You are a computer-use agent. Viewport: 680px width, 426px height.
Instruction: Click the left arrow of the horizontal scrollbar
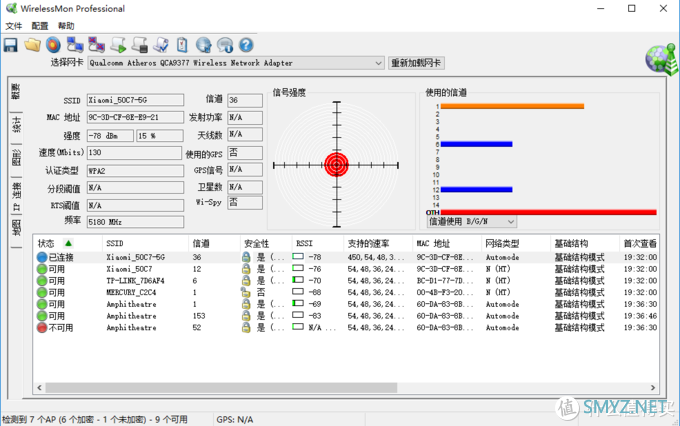click(x=39, y=387)
